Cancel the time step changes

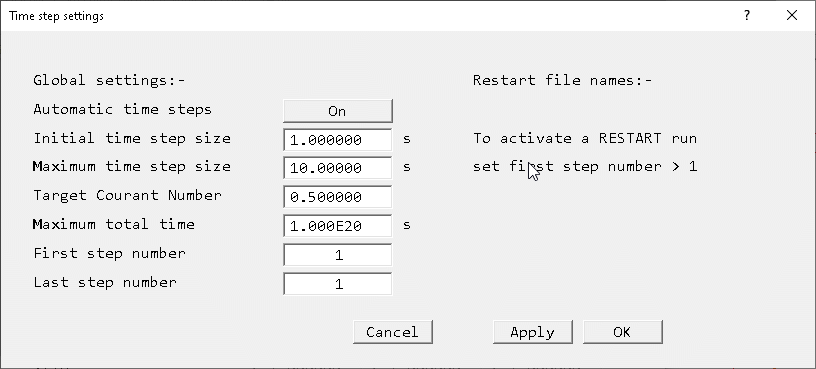[393, 332]
